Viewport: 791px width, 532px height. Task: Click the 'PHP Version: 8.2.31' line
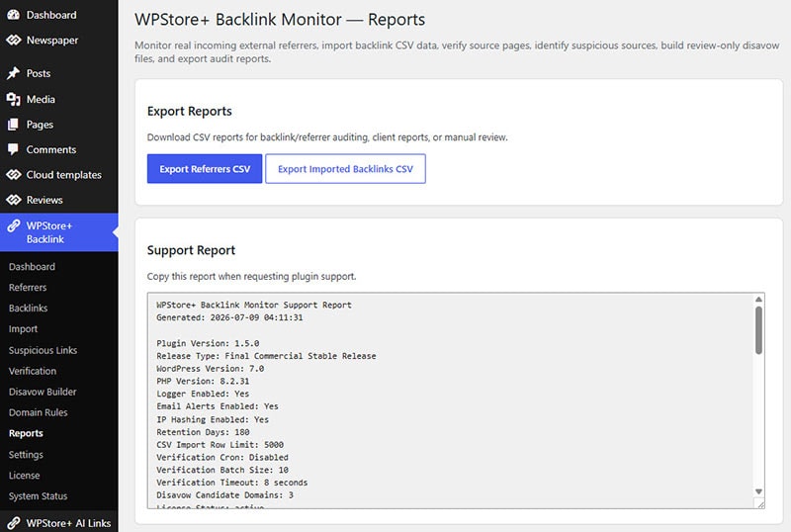click(203, 381)
